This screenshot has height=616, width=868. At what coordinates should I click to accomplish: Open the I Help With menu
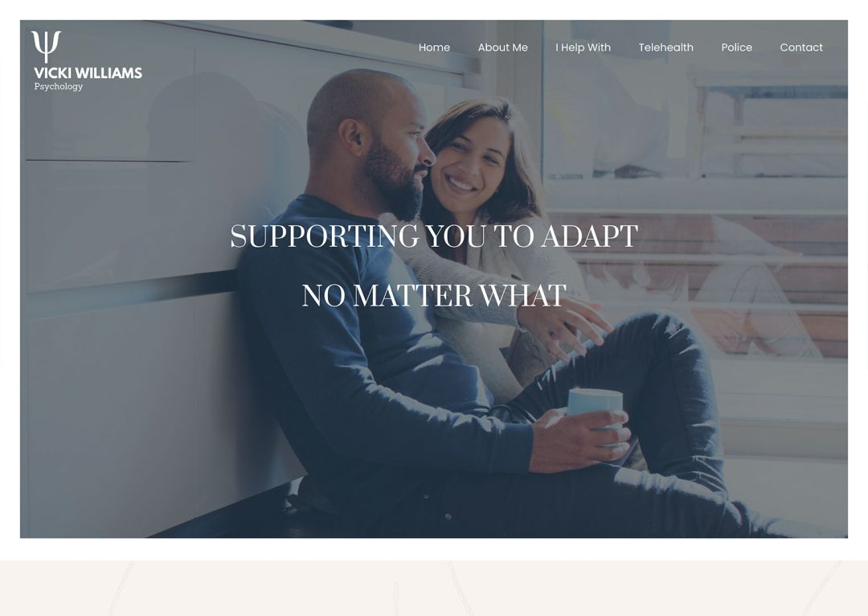tap(583, 47)
